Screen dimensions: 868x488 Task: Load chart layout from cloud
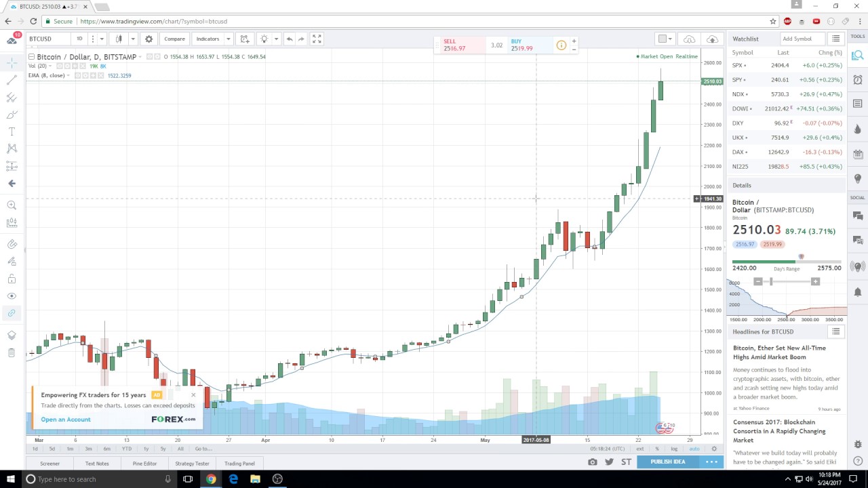(x=689, y=39)
